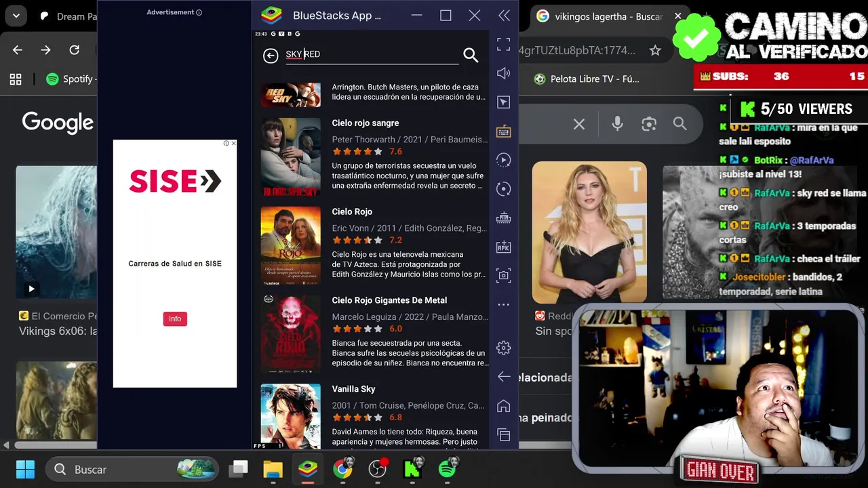
Task: Open Spotify bookmark in Chrome bar
Action: point(70,79)
